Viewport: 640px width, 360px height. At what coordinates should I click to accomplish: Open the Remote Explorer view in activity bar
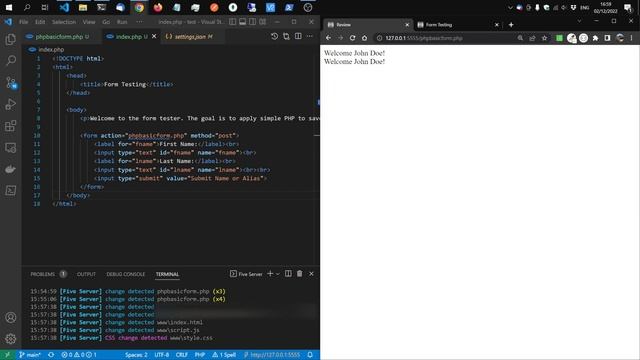pyautogui.click(x=11, y=147)
